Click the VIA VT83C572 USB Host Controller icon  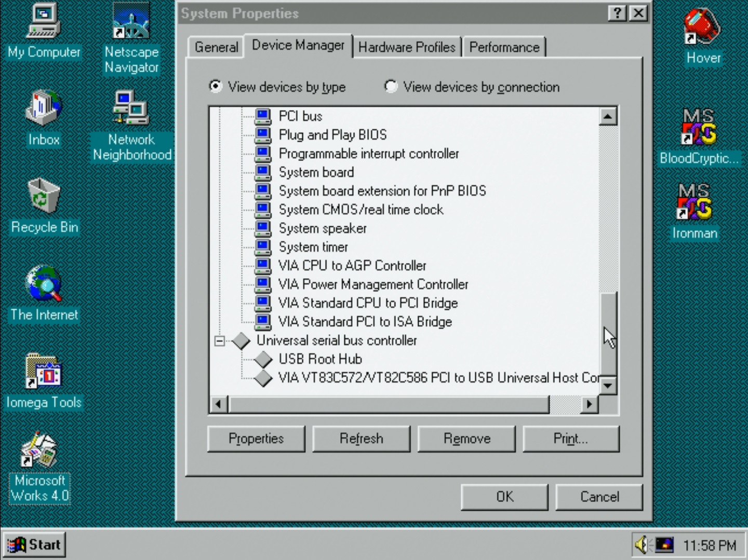pyautogui.click(x=263, y=378)
